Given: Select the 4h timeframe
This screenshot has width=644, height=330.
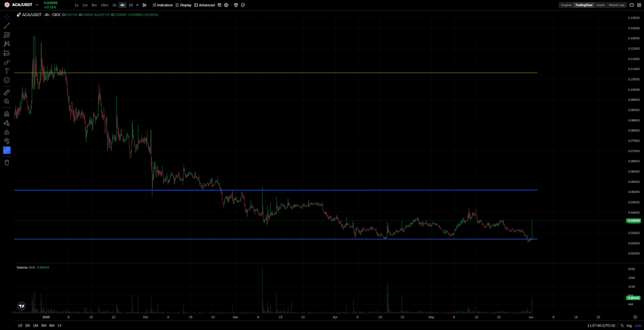Looking at the screenshot, I should pyautogui.click(x=122, y=5).
